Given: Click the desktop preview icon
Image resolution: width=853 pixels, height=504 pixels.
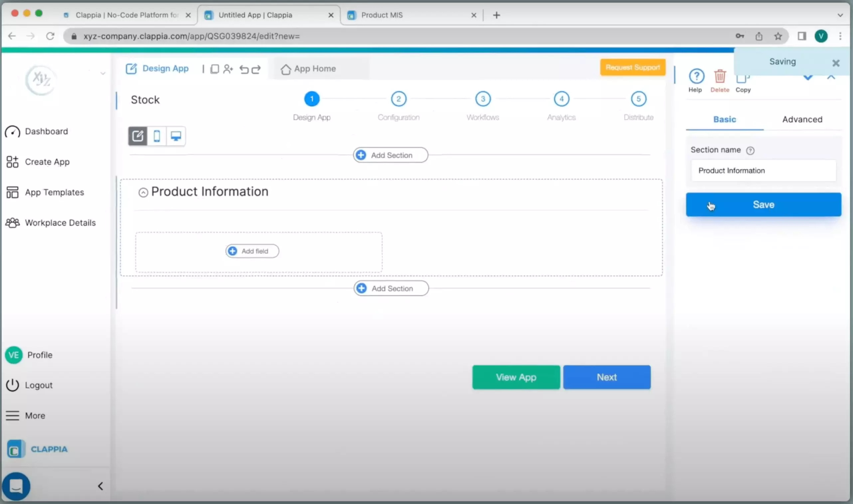Looking at the screenshot, I should (175, 136).
